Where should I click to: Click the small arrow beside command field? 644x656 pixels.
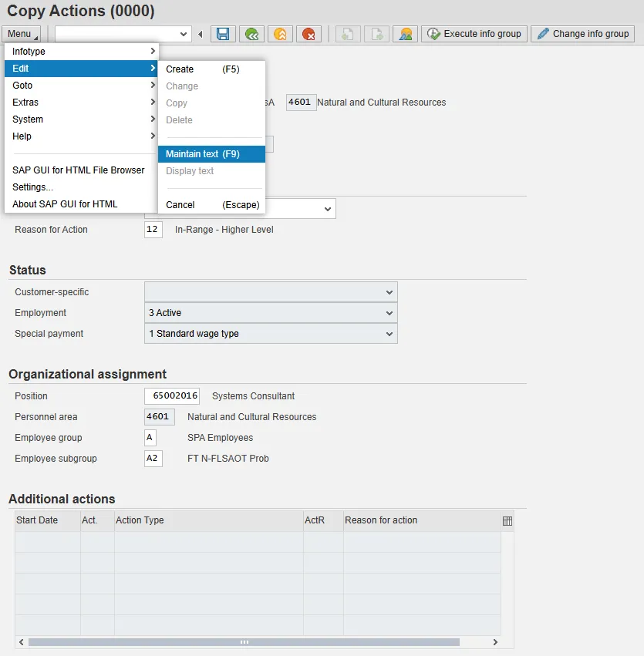[201, 34]
